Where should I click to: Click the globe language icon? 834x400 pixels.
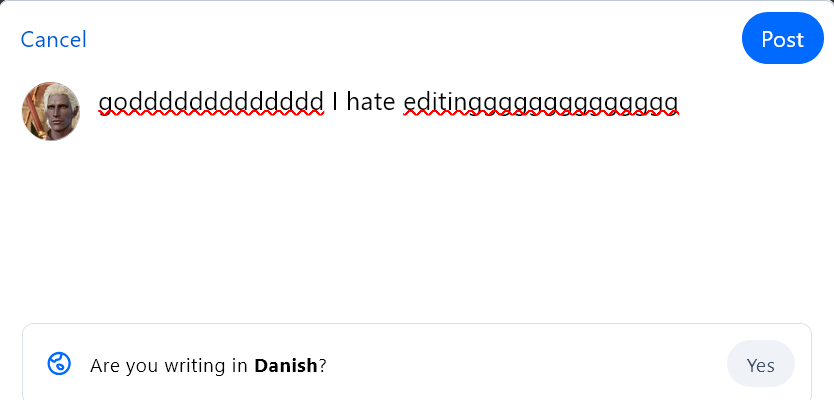(x=59, y=364)
